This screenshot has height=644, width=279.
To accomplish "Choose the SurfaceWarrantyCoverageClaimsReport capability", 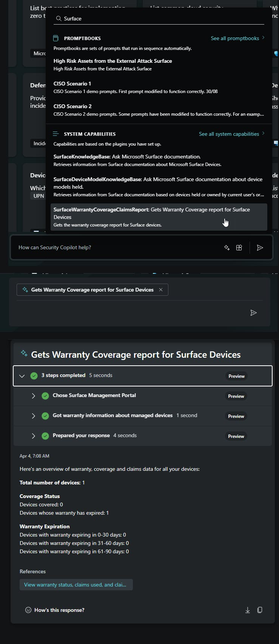I will [x=159, y=217].
